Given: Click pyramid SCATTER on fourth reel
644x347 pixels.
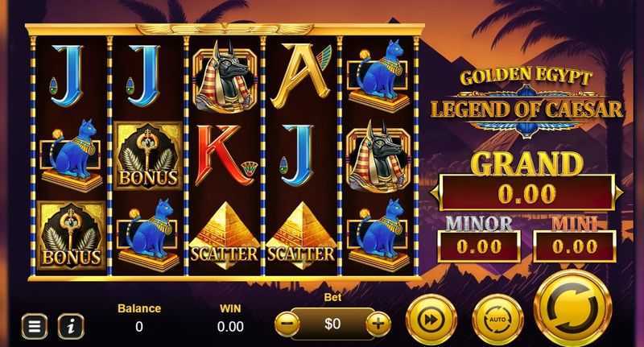Looking at the screenshot, I should point(301,235).
